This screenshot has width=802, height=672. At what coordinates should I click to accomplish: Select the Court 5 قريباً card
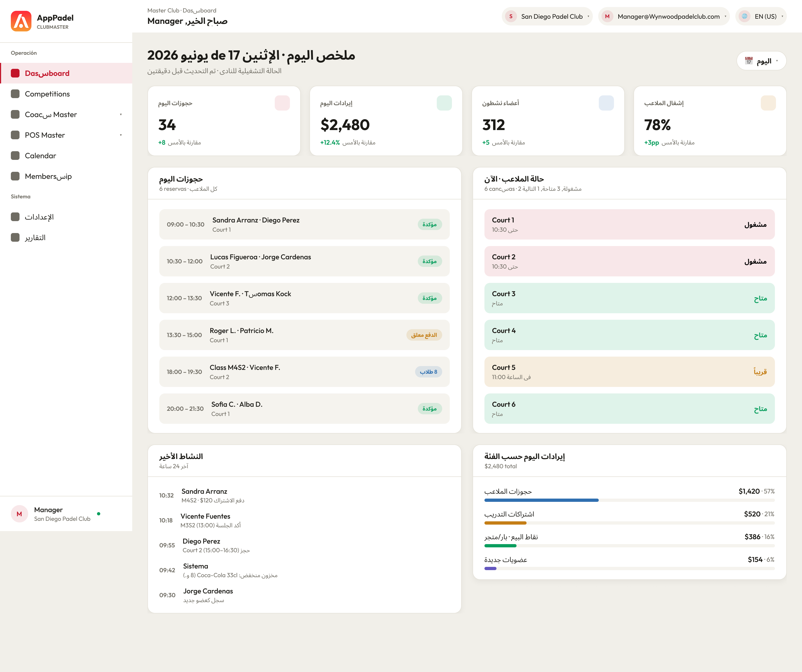tap(629, 372)
